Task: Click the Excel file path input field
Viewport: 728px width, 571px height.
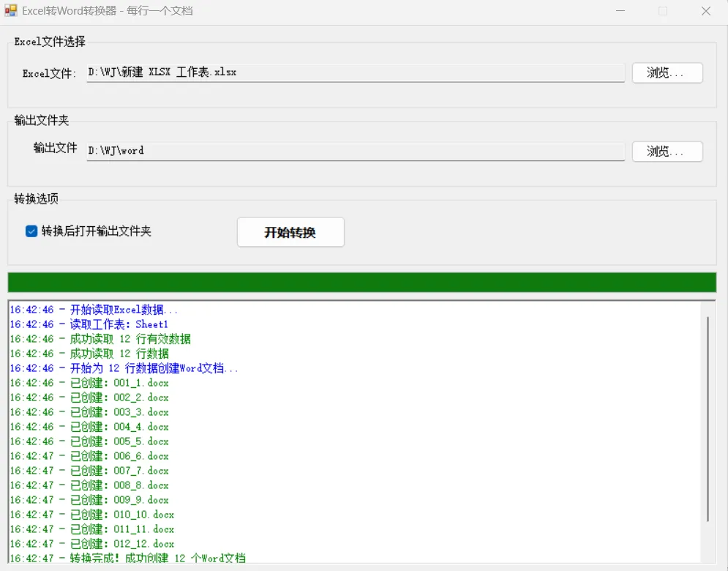Action: tap(355, 72)
